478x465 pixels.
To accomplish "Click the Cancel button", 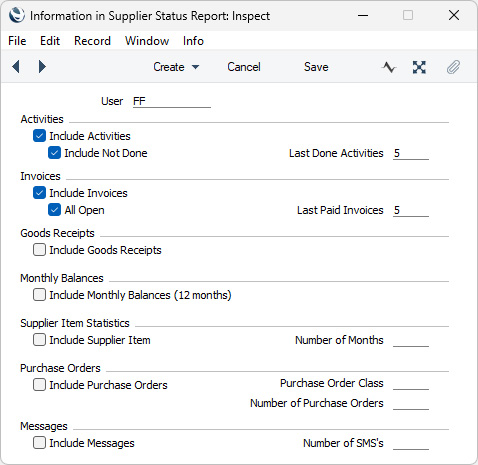I will click(x=244, y=67).
